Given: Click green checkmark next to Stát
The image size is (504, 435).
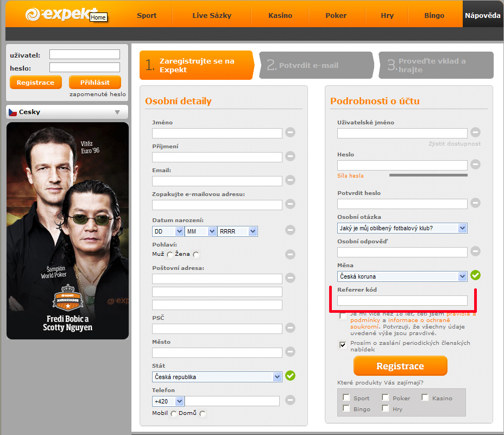Looking at the screenshot, I should (x=290, y=375).
